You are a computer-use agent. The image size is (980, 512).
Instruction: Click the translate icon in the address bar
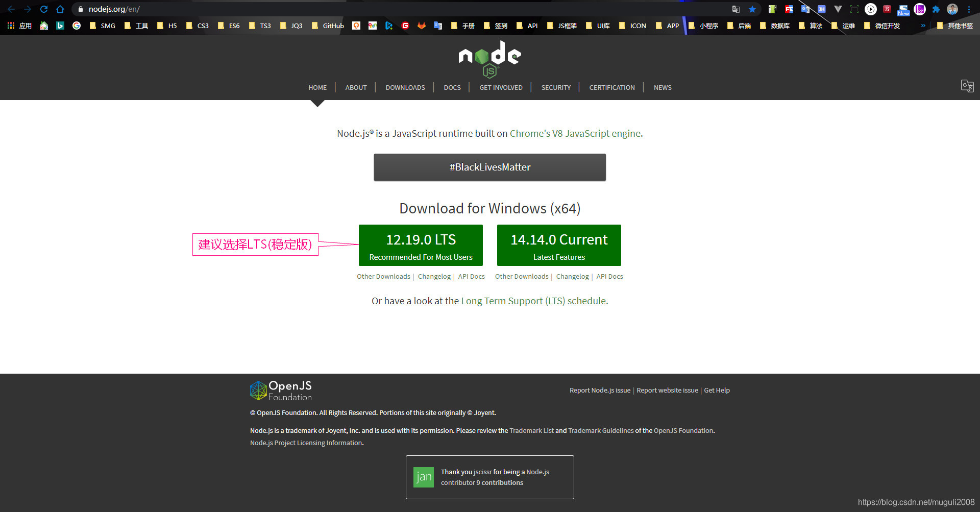coord(736,9)
